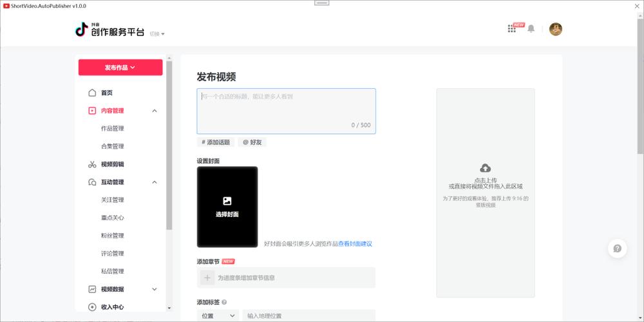Open the apps grid icon with NEW badge
The image size is (644, 322).
[512, 29]
